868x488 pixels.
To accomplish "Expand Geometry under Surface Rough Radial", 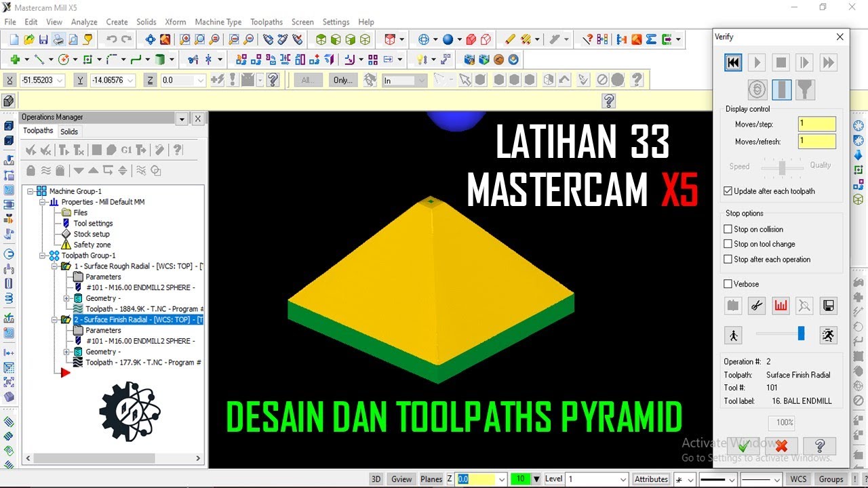I will 66,298.
